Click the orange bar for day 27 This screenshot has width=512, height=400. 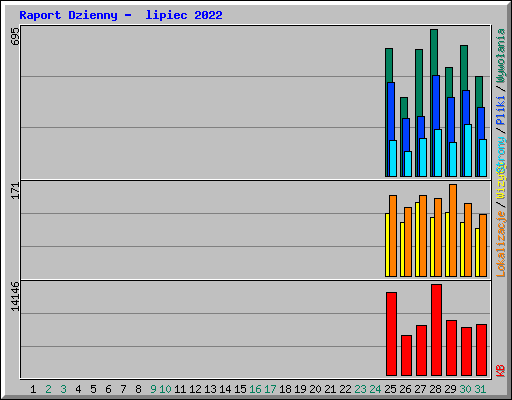pos(423,236)
